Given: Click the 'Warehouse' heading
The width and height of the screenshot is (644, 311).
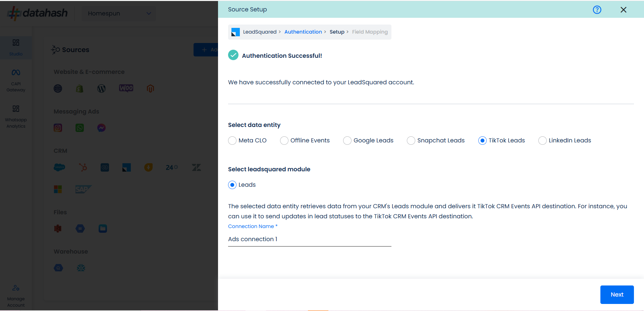Looking at the screenshot, I should click(x=71, y=252).
